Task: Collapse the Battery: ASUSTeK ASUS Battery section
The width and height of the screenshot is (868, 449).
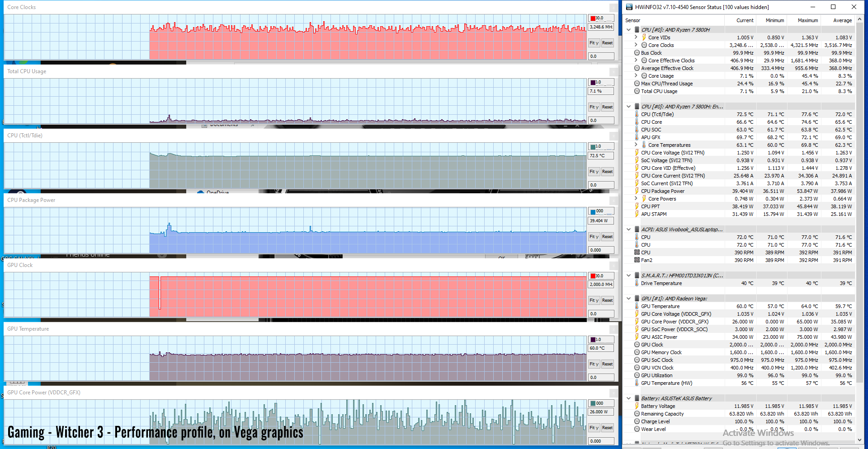Action: [x=628, y=398]
